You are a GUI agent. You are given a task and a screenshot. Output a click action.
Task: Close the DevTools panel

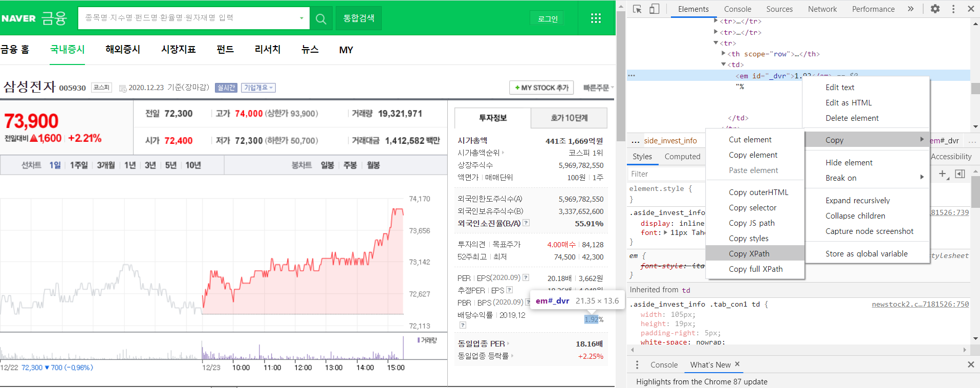[x=971, y=9]
